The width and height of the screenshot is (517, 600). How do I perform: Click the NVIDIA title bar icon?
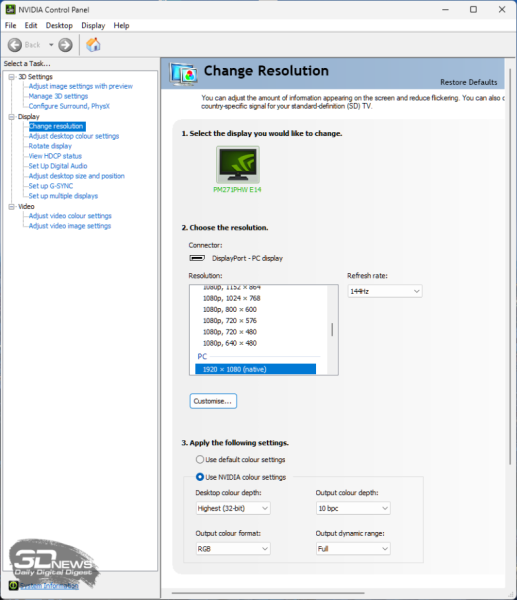[10, 10]
